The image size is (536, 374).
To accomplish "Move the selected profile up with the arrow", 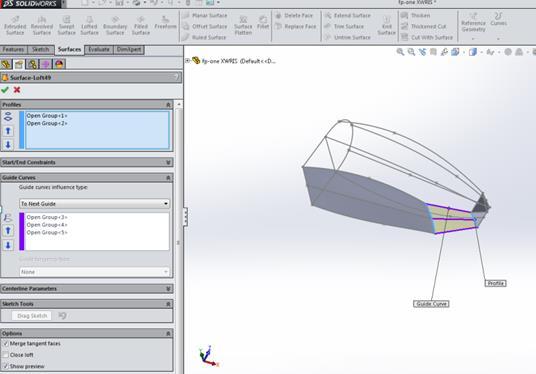I will click(8, 131).
